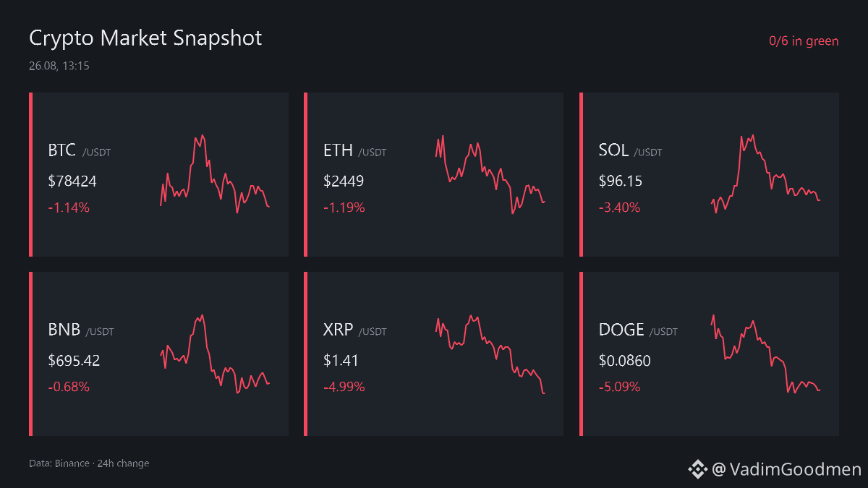Click the Binance logo icon near VadimGoodmen
Screen dimensions: 868x488
click(x=697, y=470)
